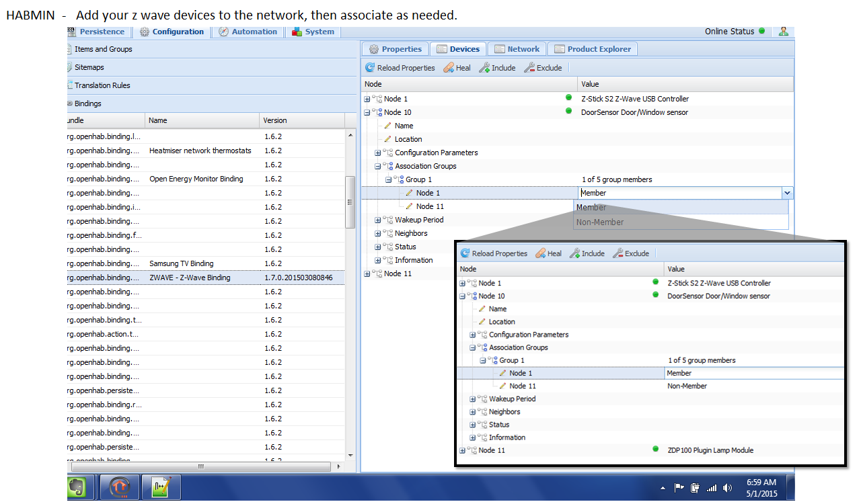The height and width of the screenshot is (504, 861).
Task: Switch to the System tab
Action: 313,32
